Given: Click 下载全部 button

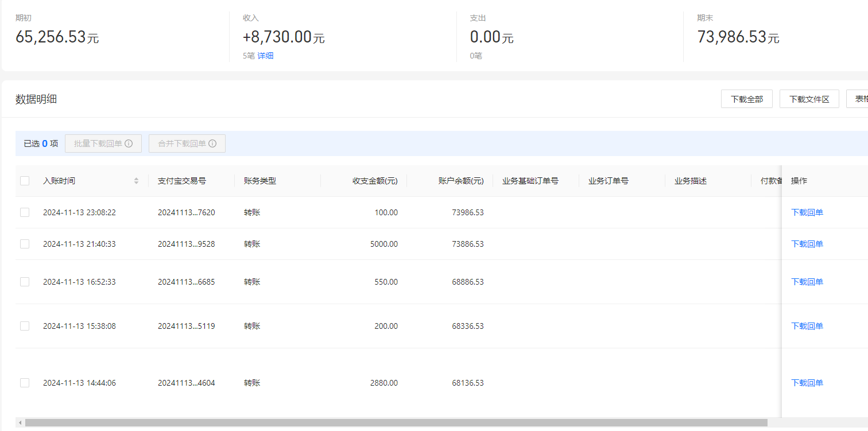Looking at the screenshot, I should [x=746, y=99].
